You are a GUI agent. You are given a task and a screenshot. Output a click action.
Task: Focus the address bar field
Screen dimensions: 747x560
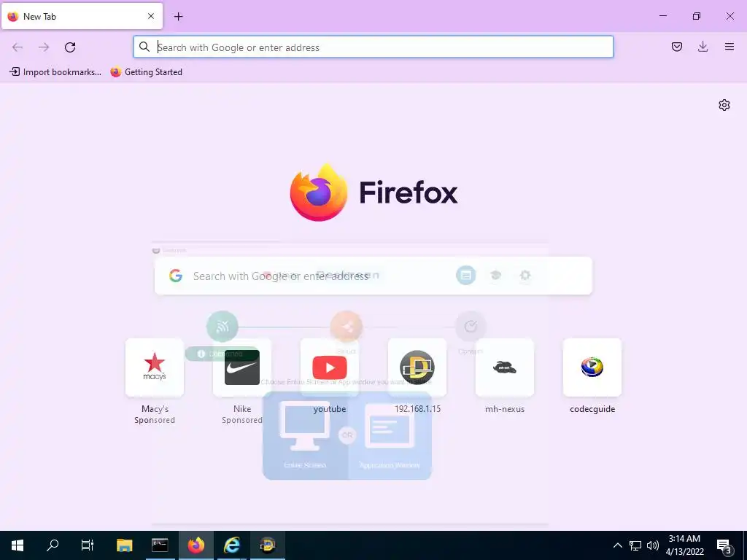tap(373, 47)
